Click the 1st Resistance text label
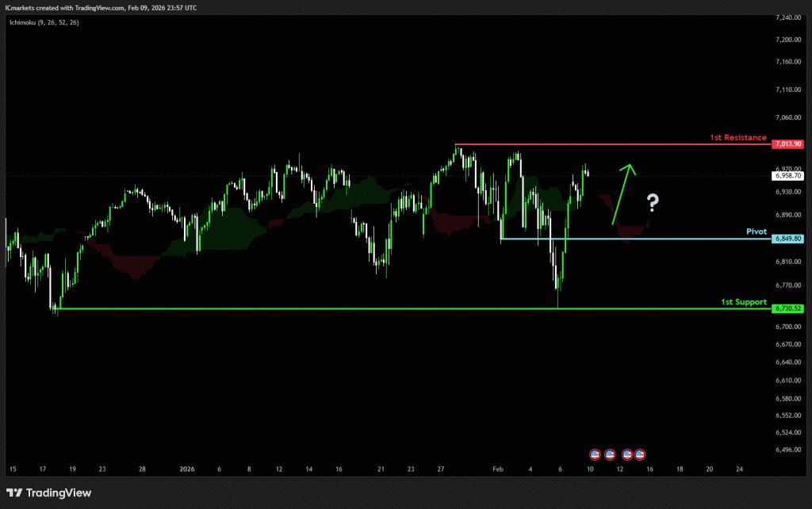Image resolution: width=812 pixels, height=509 pixels. coord(737,138)
